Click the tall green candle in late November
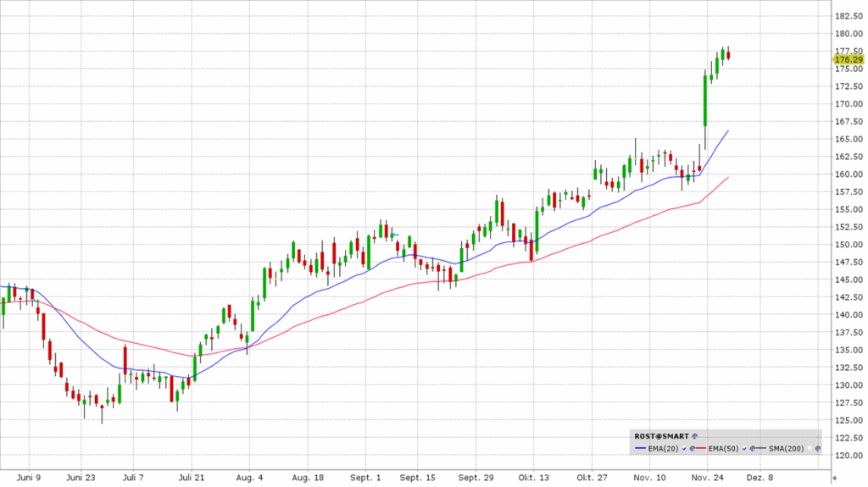The image size is (868, 487). click(705, 102)
